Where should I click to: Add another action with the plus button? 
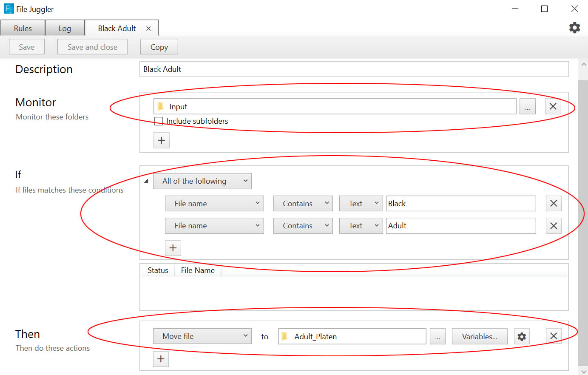[x=161, y=359]
